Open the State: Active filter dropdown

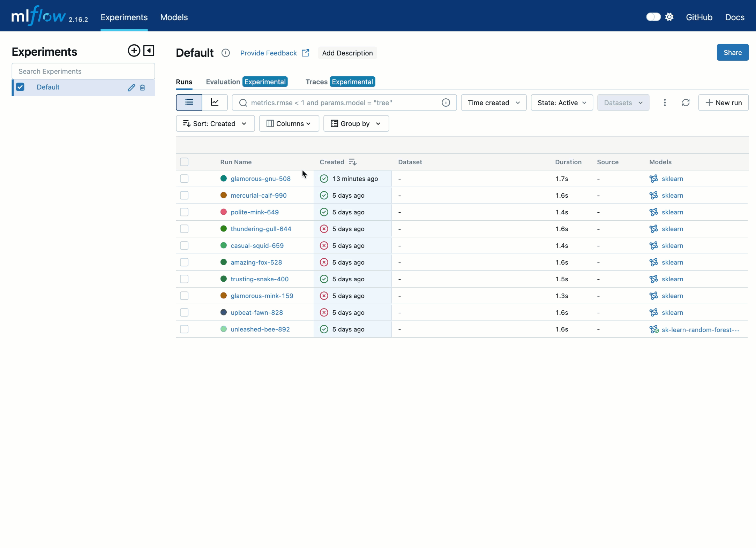[561, 102]
